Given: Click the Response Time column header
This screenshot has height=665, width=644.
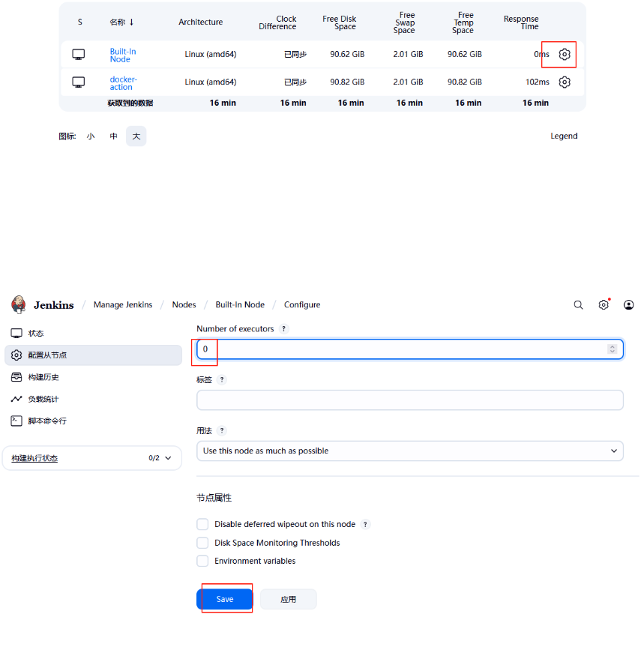Looking at the screenshot, I should tap(521, 22).
